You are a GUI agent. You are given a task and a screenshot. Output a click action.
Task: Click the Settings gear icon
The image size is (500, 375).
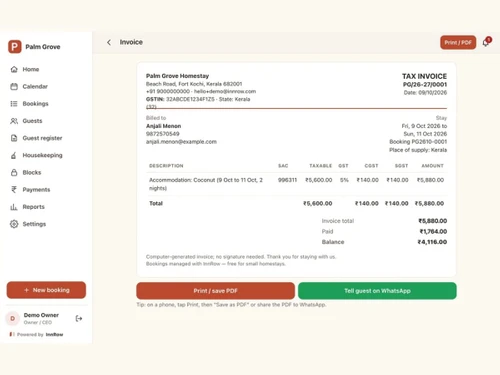tap(14, 224)
